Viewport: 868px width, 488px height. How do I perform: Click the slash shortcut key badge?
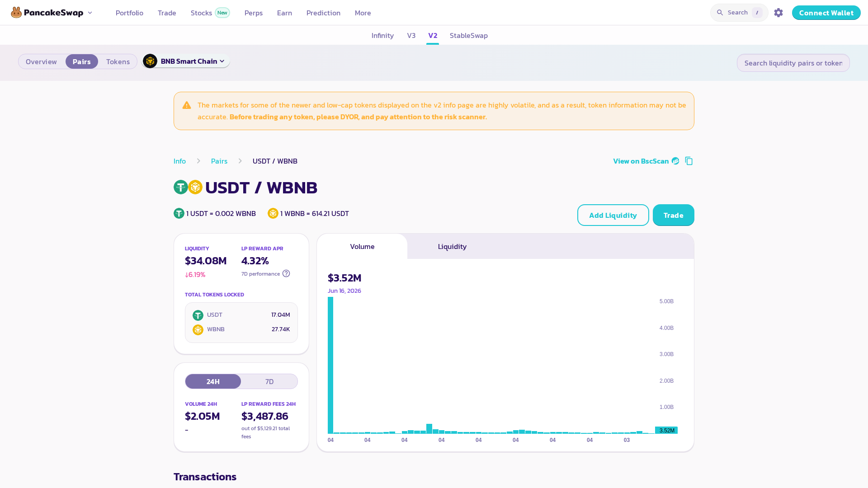coord(757,13)
